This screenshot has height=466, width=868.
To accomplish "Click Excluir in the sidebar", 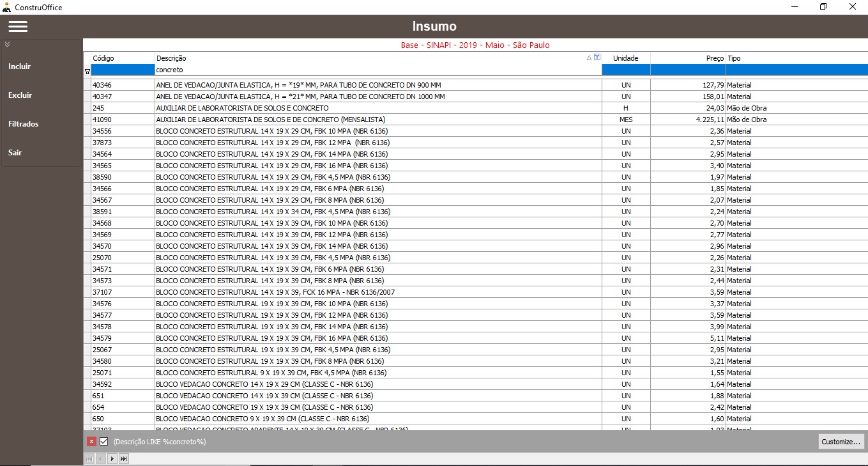I will (20, 95).
